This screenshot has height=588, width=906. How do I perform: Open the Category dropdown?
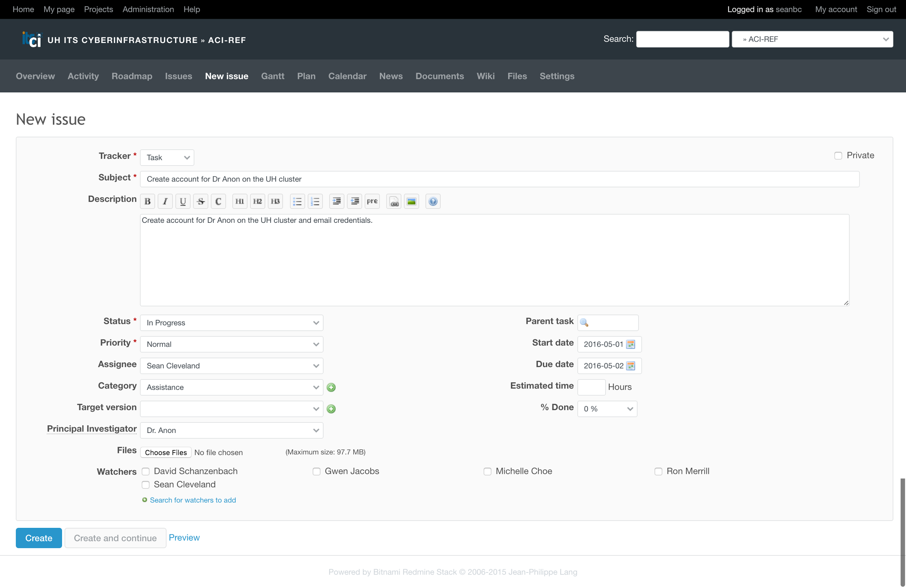232,387
